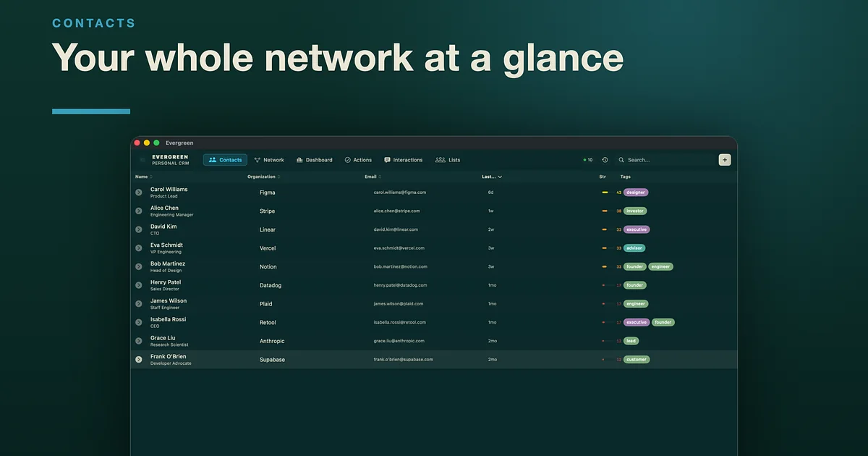Screen dimensions: 868x456
Task: Click the investor tag on Alice Chen
Action: pos(635,211)
